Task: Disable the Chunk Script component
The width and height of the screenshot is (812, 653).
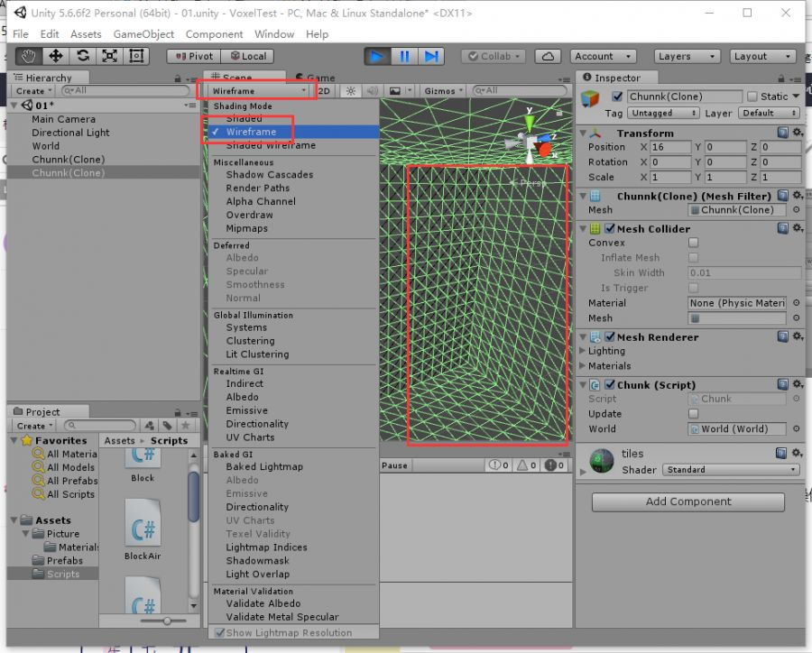Action: (x=610, y=384)
